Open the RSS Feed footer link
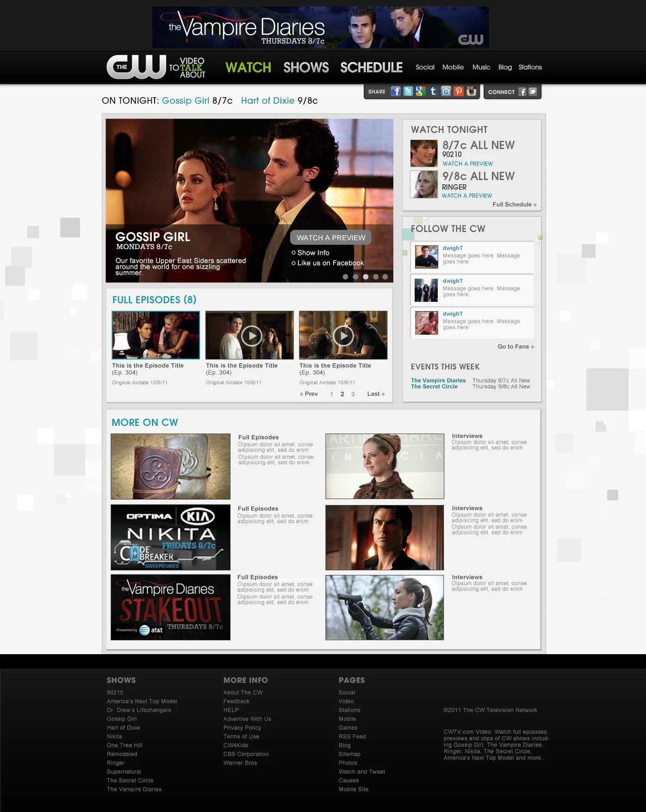Screen dimensions: 646x812 [x=352, y=737]
